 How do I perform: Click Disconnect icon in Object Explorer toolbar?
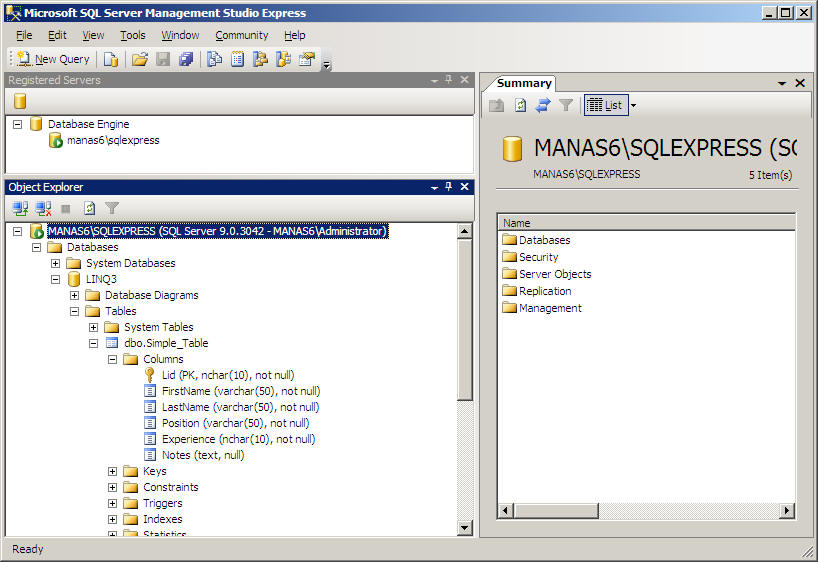coord(43,209)
